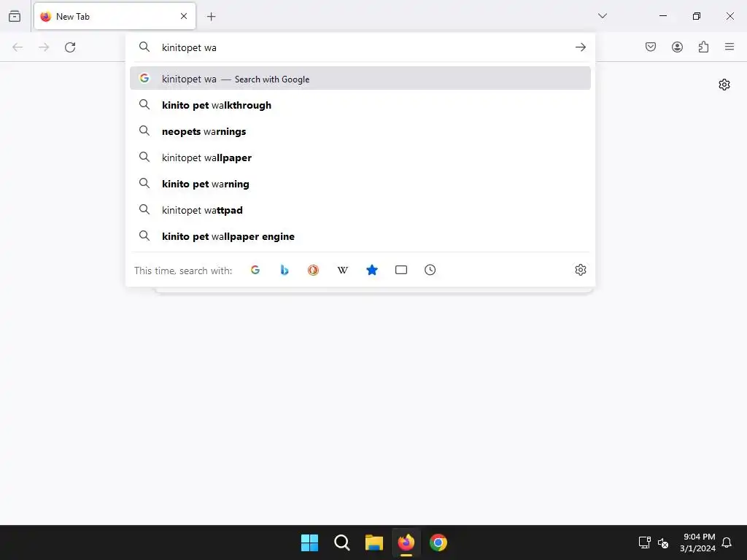Search this time with DuckDuckGo icon
Image resolution: width=747 pixels, height=560 pixels.
pyautogui.click(x=314, y=270)
